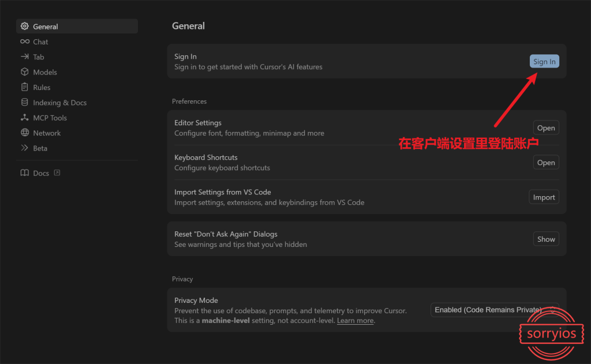Viewport: 591px width, 364px height.
Task: Select the MCP Tools icon
Action: 24,117
